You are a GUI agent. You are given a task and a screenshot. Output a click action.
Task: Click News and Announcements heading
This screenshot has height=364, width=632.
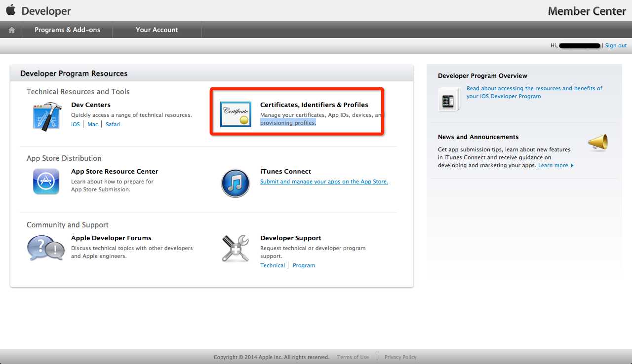click(478, 137)
